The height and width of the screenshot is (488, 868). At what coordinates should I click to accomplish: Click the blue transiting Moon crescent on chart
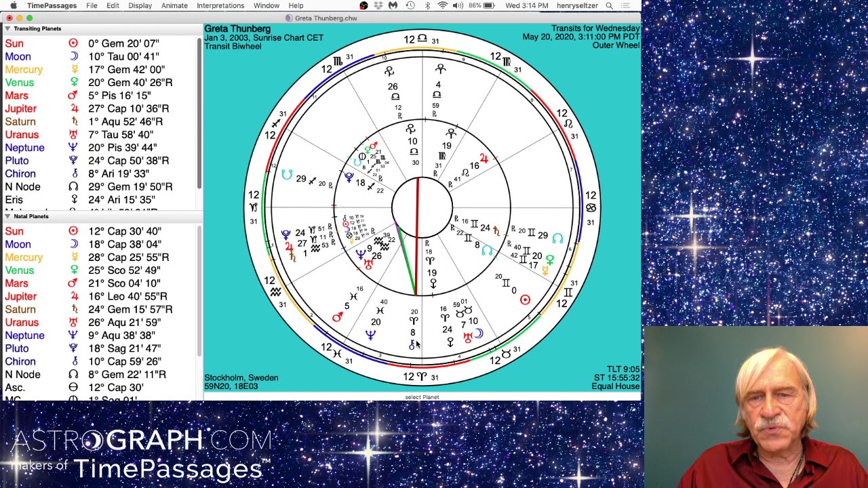click(478, 333)
